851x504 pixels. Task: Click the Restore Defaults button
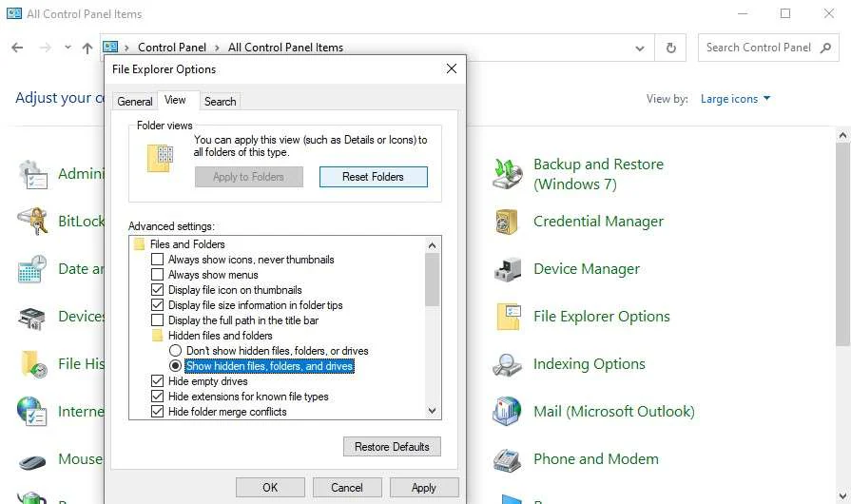(x=392, y=447)
